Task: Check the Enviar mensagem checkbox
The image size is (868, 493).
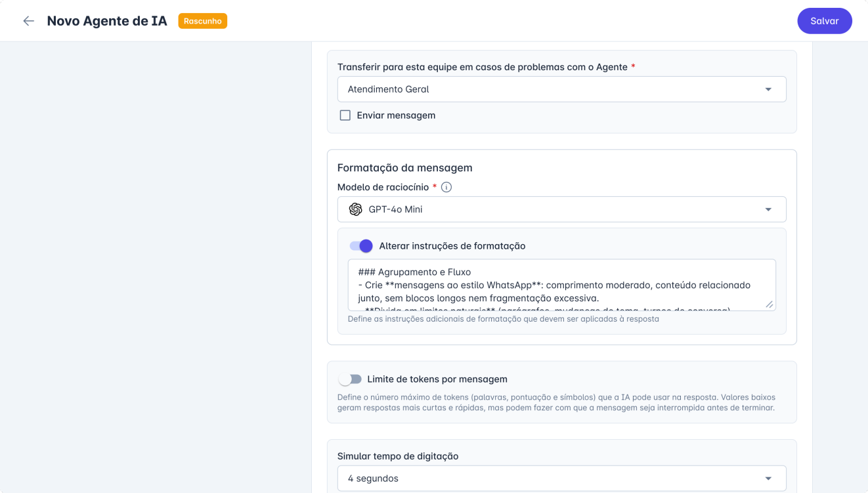Action: pyautogui.click(x=345, y=115)
